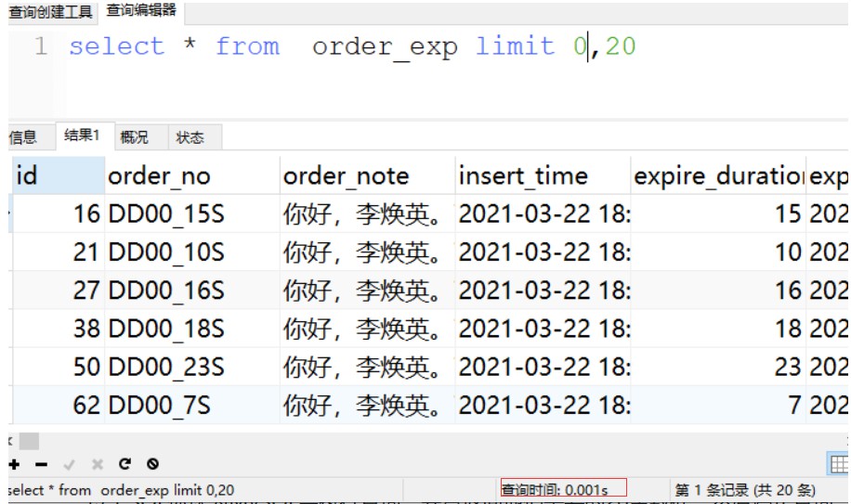Select the cell DD00_7S
This screenshot has width=851, height=504.
[x=192, y=406]
